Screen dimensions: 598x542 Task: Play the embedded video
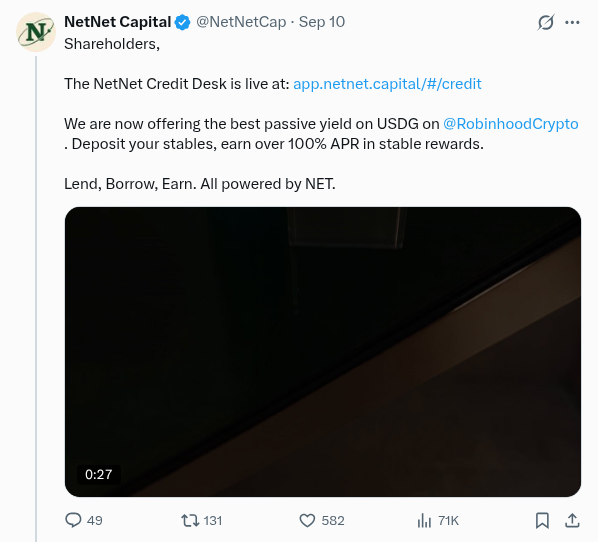pos(323,352)
